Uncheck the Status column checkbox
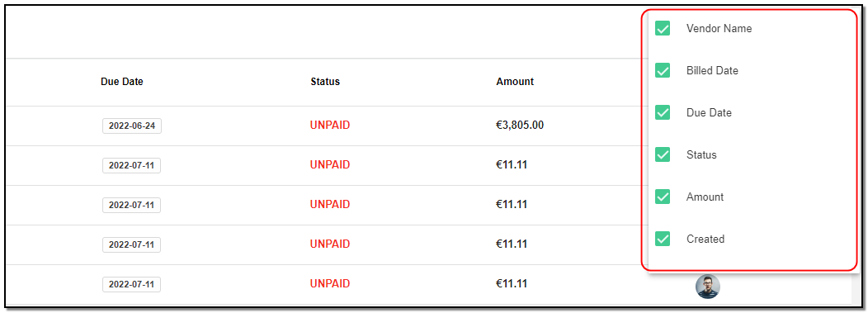This screenshot has height=313, width=868. pyautogui.click(x=663, y=154)
